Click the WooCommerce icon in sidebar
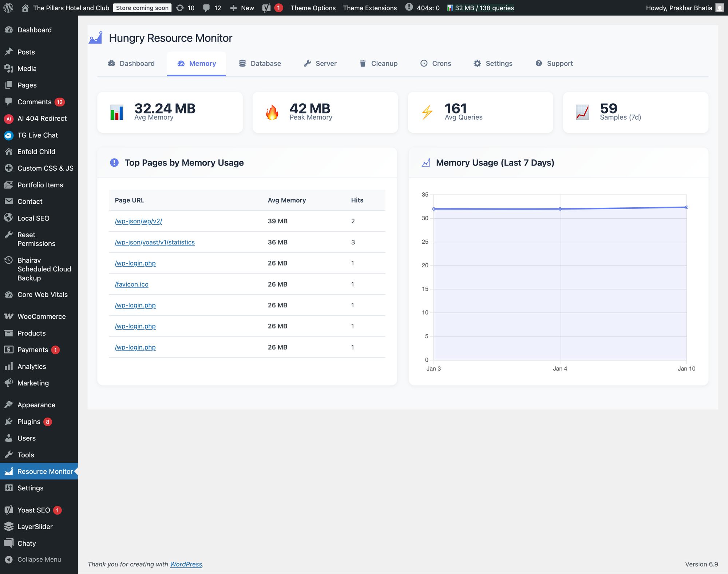The width and height of the screenshot is (728, 574). point(9,316)
